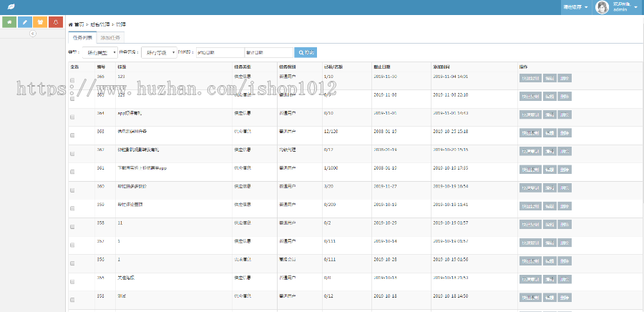Click delete button in row 353
The height and width of the screenshot is (312, 644).
point(565,297)
